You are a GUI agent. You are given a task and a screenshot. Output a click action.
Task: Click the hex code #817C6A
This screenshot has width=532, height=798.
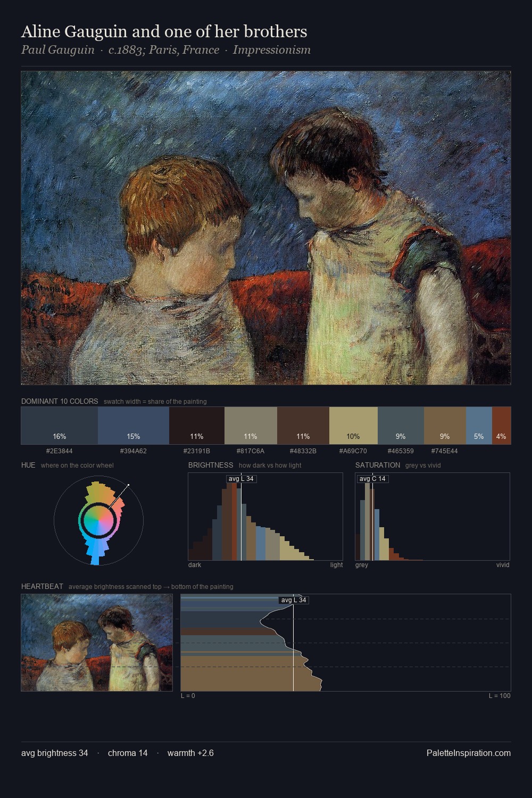click(x=251, y=451)
